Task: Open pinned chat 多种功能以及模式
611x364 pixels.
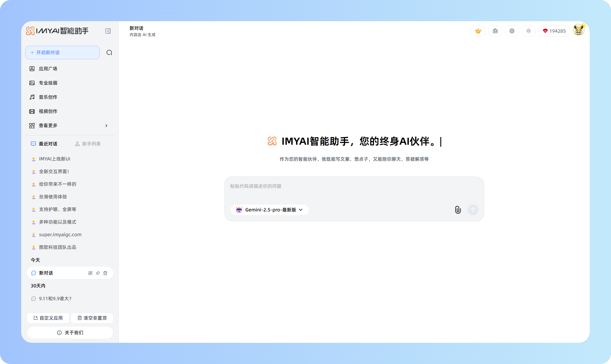Action: click(x=70, y=222)
